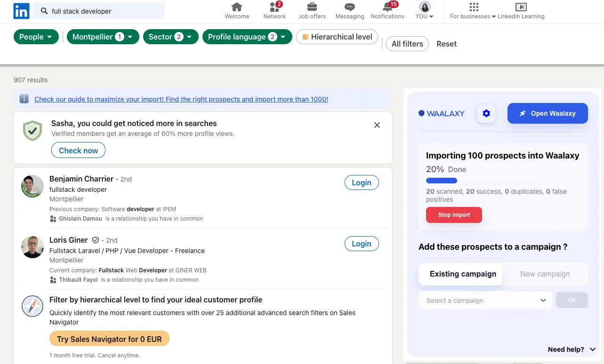The height and width of the screenshot is (364, 604).
Task: Open Benjamin Charrier's profile photo
Action: [x=32, y=186]
